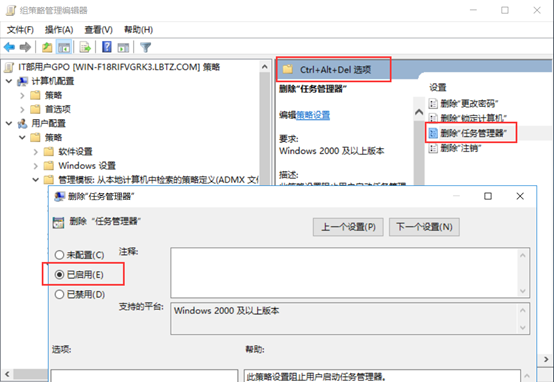Click the up-one-level folder icon
The image size is (554, 382).
(x=47, y=47)
